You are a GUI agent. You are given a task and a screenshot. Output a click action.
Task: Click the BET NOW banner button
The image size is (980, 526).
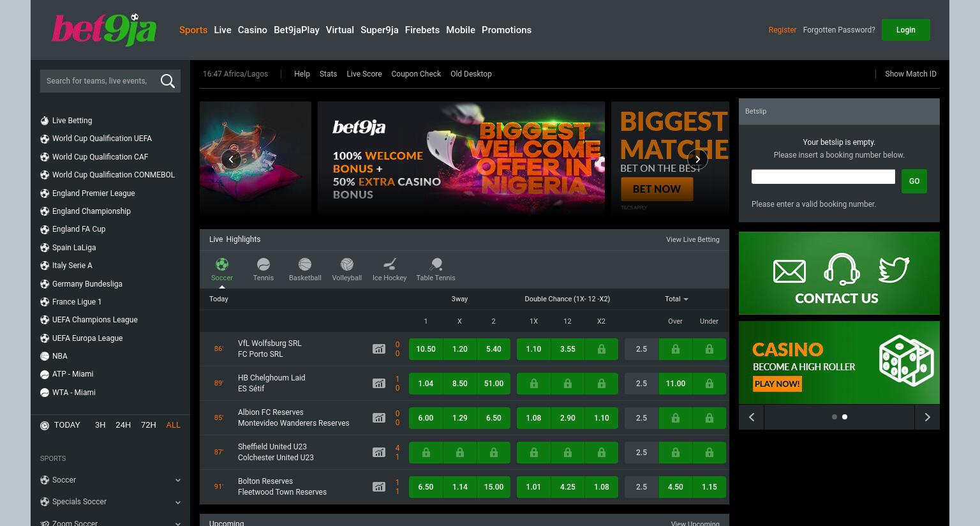click(x=657, y=189)
